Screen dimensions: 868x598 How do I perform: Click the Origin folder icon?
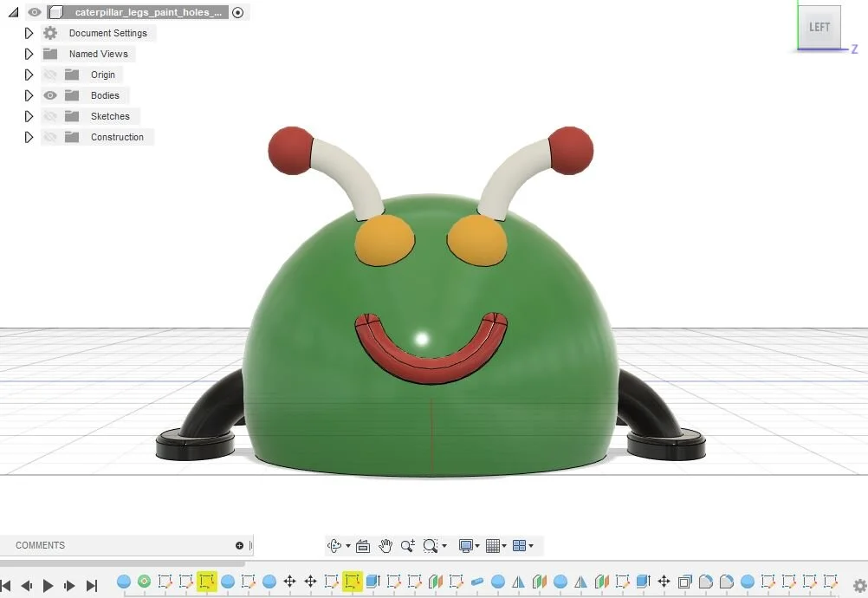72,75
